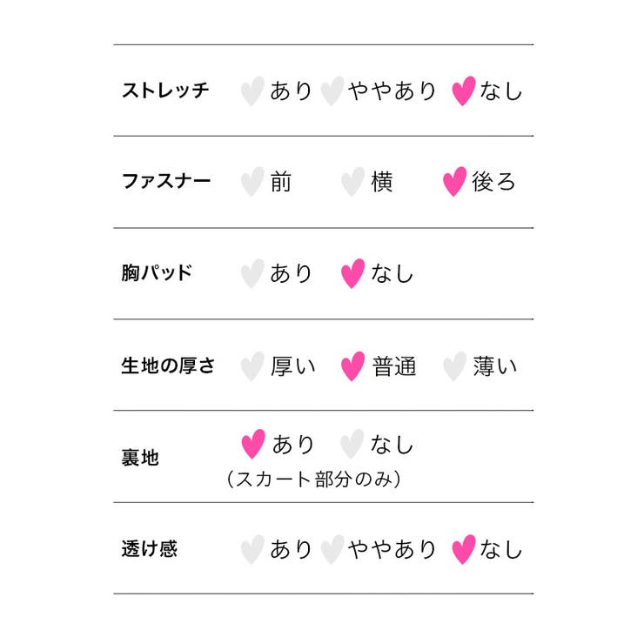Click the ややあり text in the ストレッチ row
This screenshot has height=644, width=644.
[x=392, y=91]
